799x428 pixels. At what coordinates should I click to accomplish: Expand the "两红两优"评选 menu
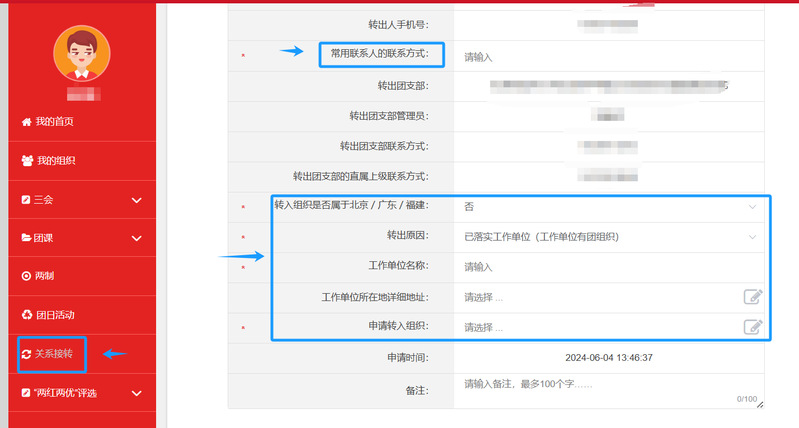137,393
